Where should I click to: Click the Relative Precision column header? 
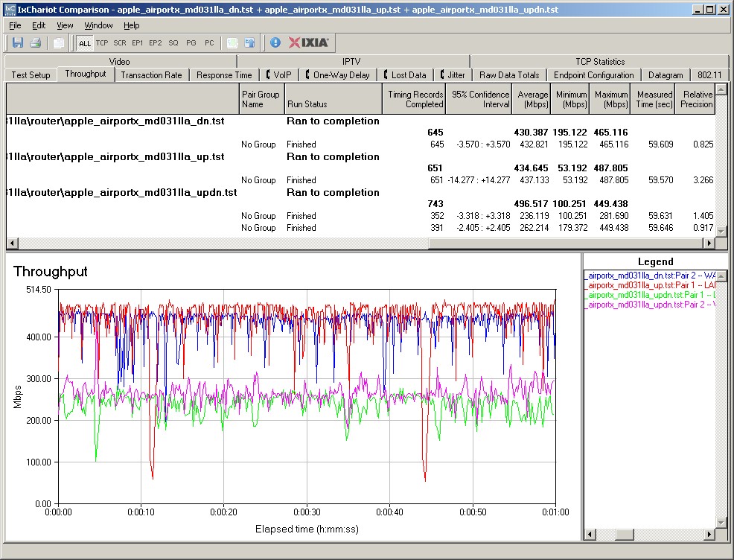click(695, 99)
